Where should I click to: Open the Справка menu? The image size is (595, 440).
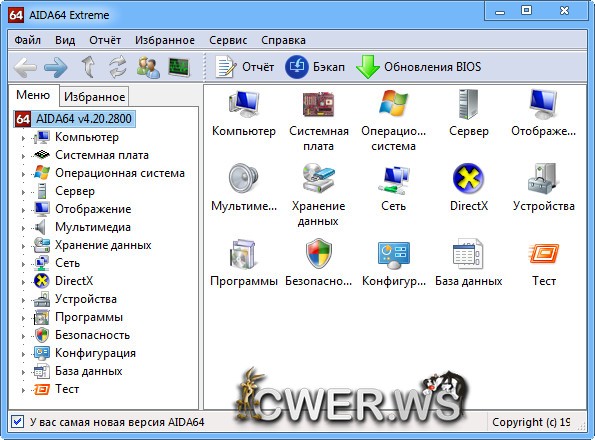click(x=283, y=40)
